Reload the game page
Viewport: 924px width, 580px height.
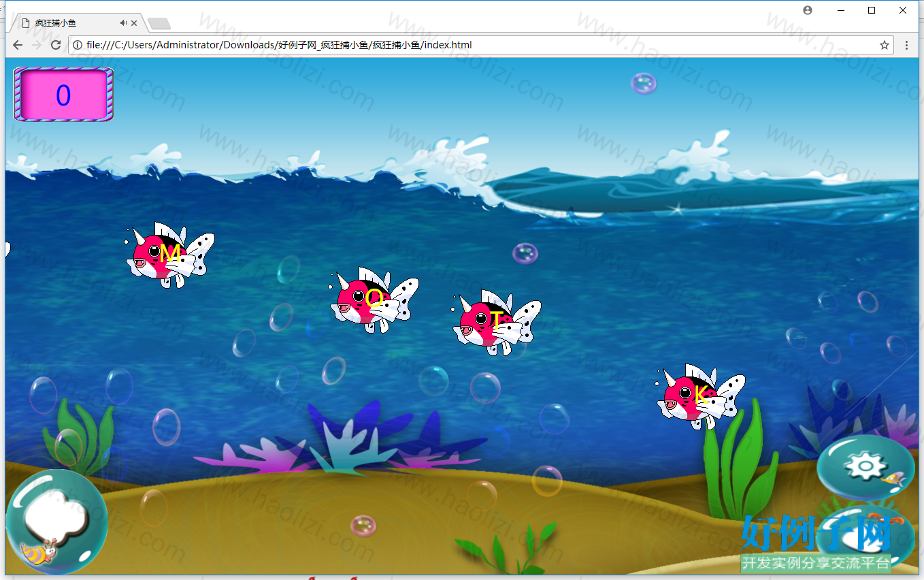click(56, 45)
